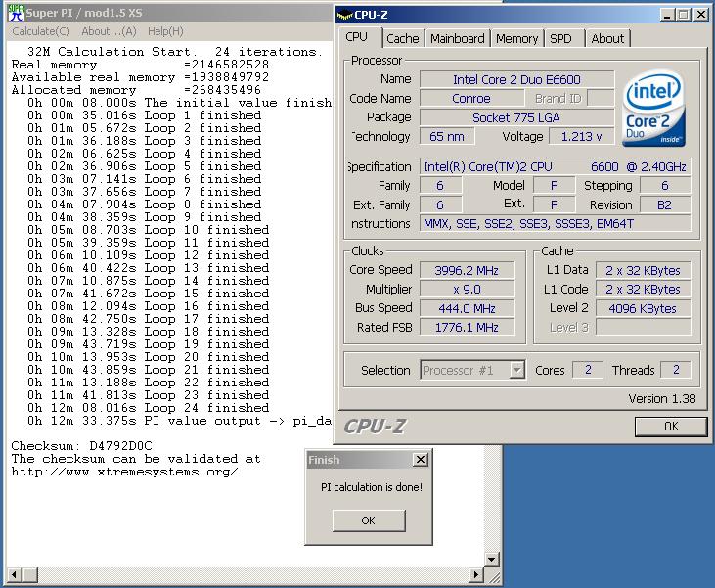Click the Super PI / mod1.5 XS title bar
This screenshot has height=588, width=715.
170,13
